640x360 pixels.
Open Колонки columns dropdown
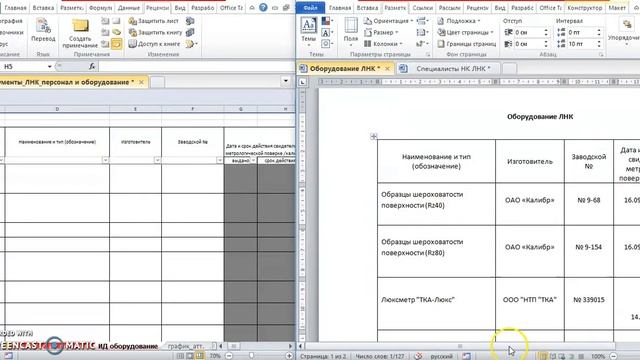tap(383, 44)
